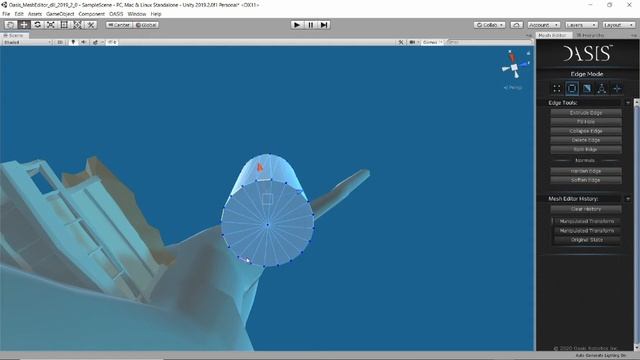Screen dimensions: 640x360
Task: Switch to OASIS edge mode icon
Action: pos(572,88)
